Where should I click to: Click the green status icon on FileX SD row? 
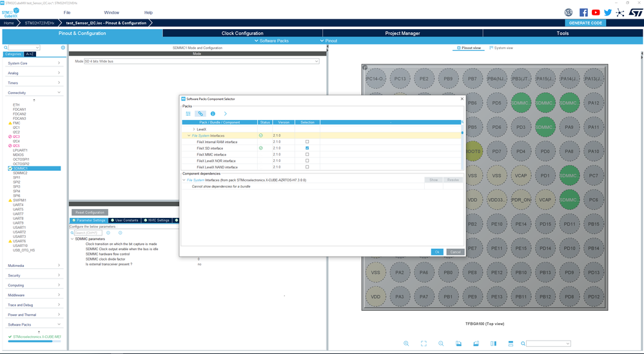pyautogui.click(x=261, y=148)
